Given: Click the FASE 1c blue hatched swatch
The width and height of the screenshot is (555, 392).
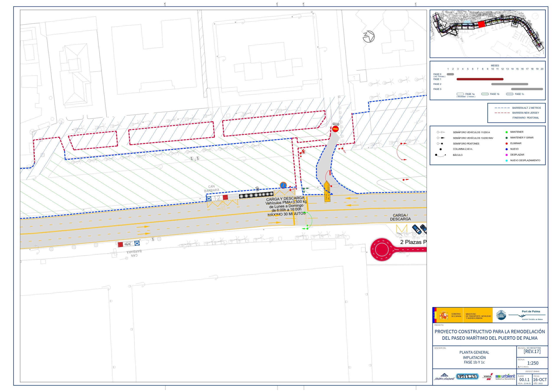Looking at the screenshot, I should [509, 94].
